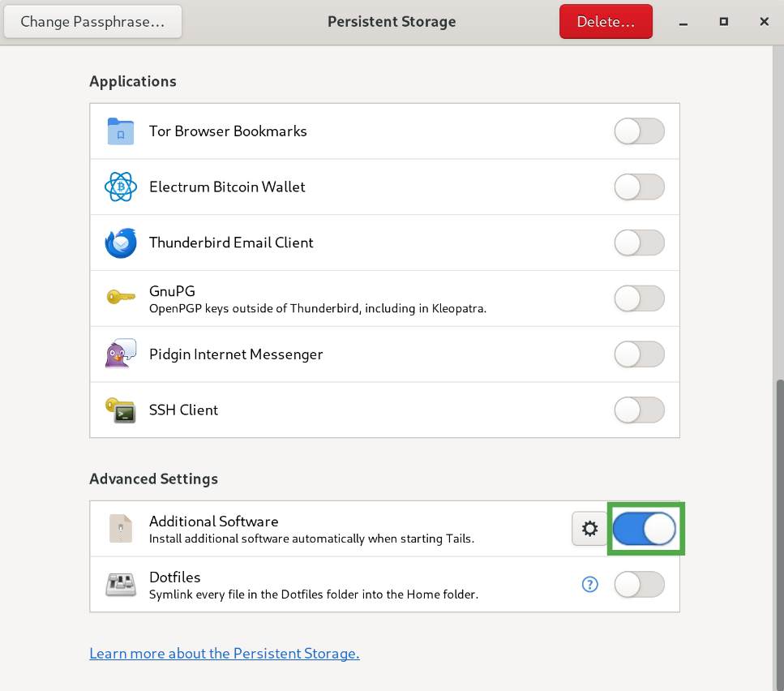Open the Change Passphrase dialog
Viewport: 784px width, 691px height.
pos(92,22)
